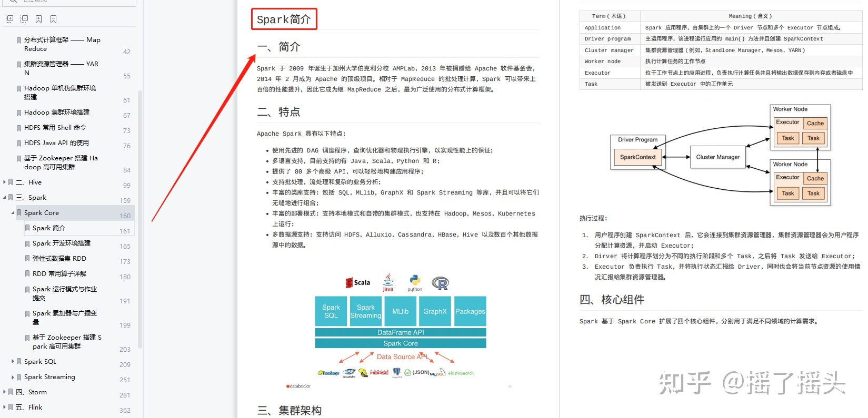Click the Spark SQL box in diagram
Viewport: 868px width, 418px height.
pyautogui.click(x=331, y=311)
